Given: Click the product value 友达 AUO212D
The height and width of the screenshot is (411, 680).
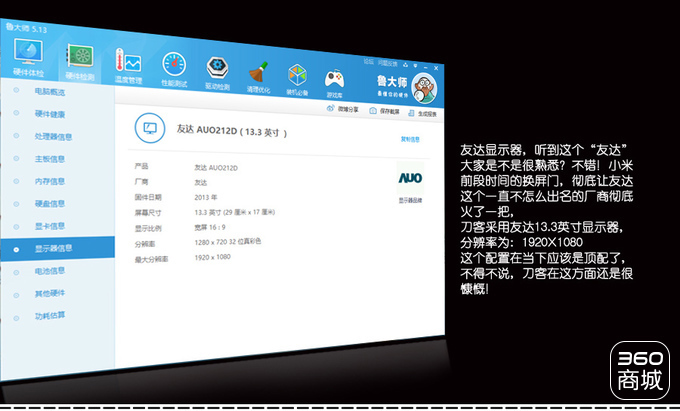Looking at the screenshot, I should 216,167.
